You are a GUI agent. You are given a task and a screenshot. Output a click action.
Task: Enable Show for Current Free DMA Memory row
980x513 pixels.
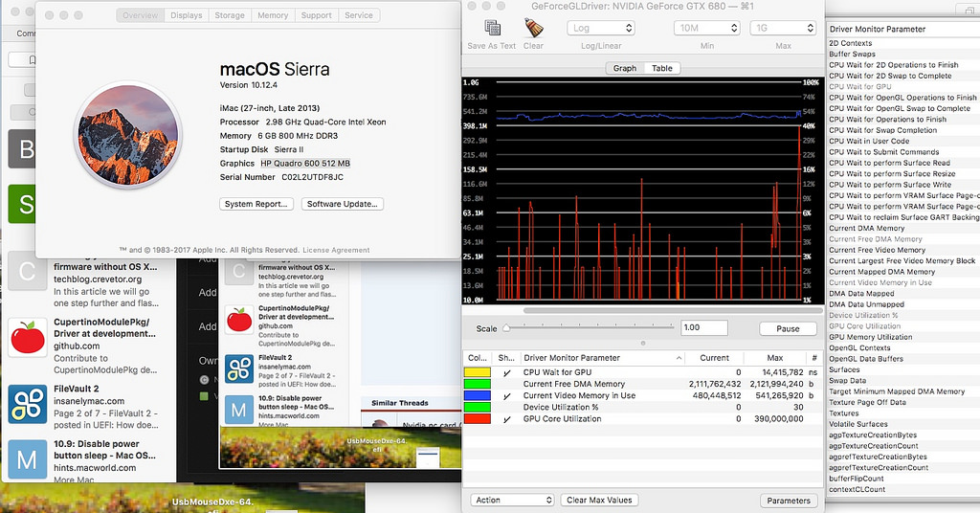(x=507, y=385)
